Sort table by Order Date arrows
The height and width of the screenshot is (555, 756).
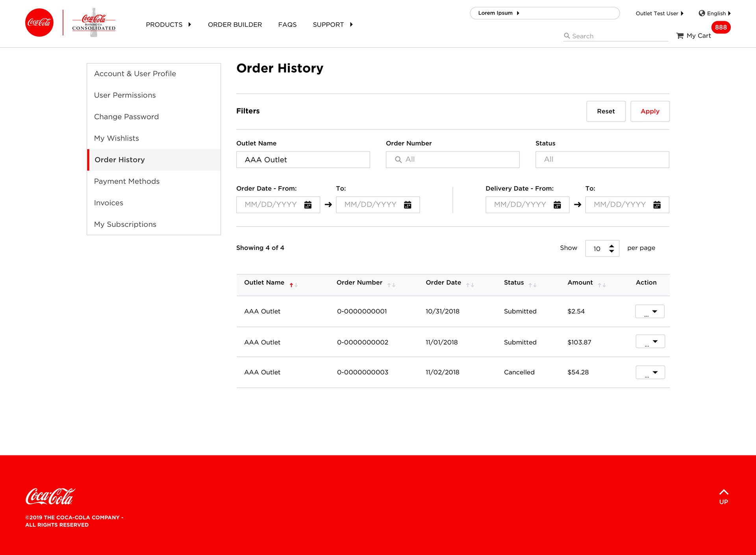pyautogui.click(x=470, y=285)
